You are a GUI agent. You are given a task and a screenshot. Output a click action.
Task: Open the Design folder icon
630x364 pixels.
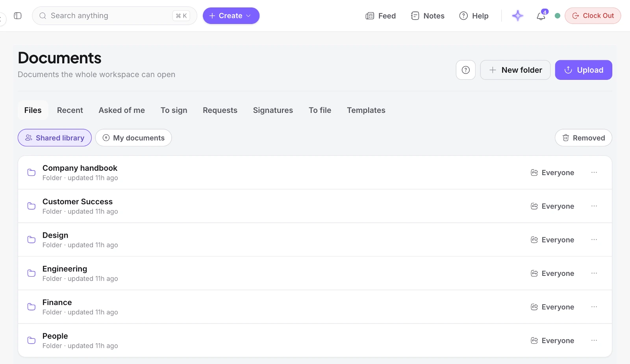(x=31, y=240)
